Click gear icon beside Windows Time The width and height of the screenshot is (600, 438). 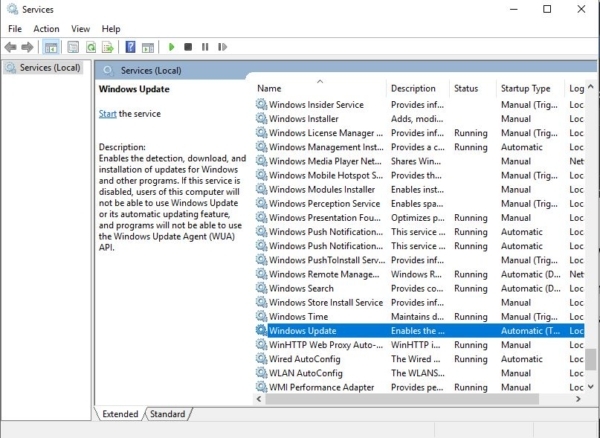coord(261,316)
